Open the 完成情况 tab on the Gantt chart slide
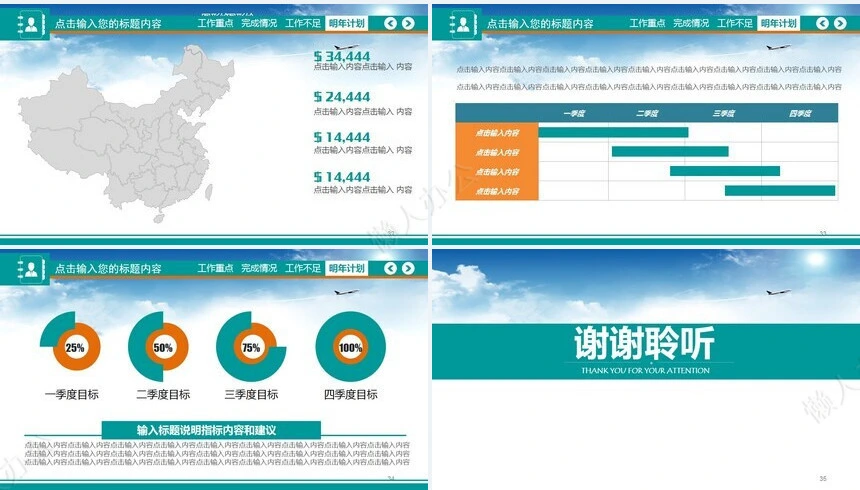 click(691, 23)
